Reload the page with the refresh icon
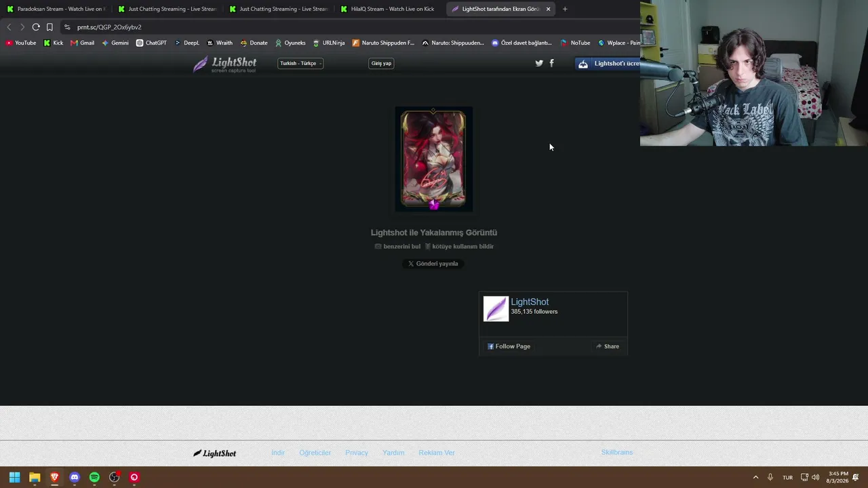Screen dimensions: 868x488 (x=36, y=27)
